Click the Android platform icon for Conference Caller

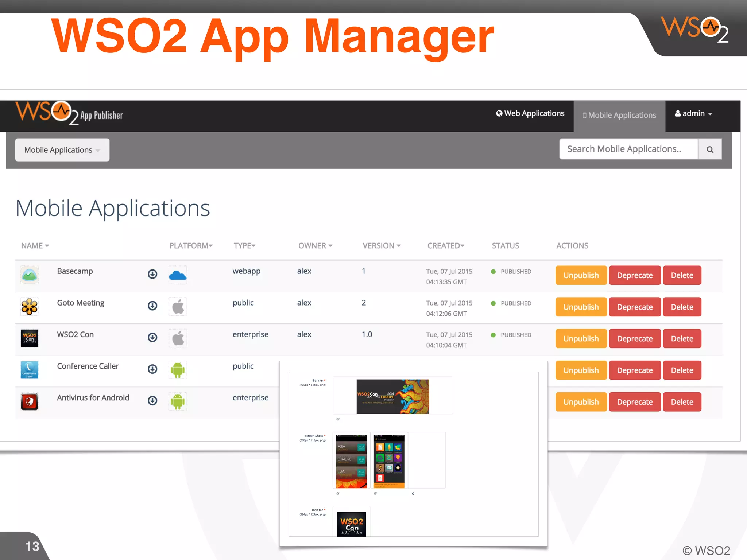point(178,370)
